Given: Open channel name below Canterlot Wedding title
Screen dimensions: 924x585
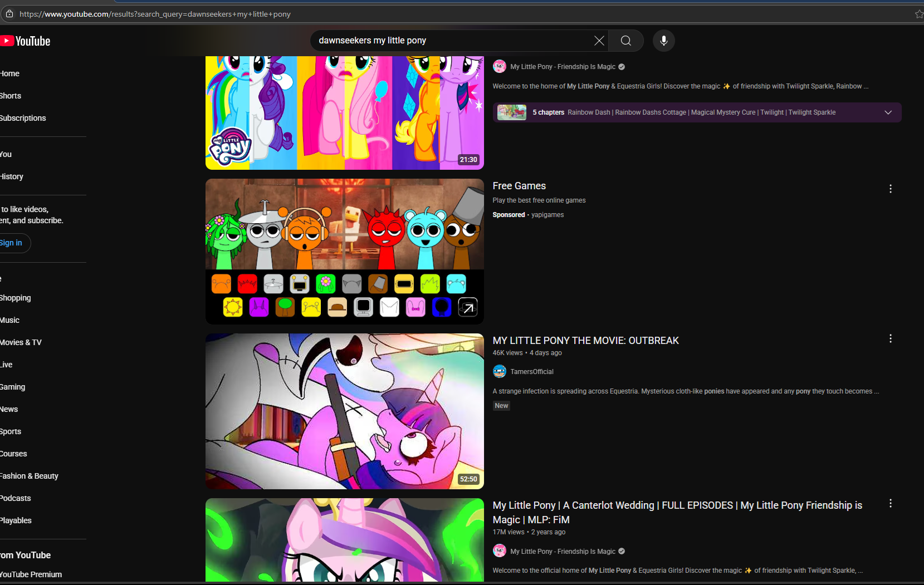Looking at the screenshot, I should tap(563, 552).
